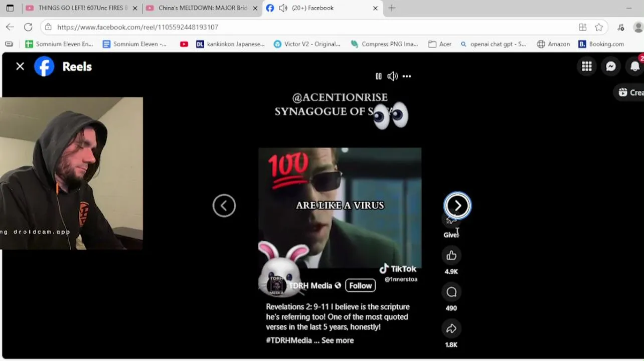Open the Acer bookmarks folder
This screenshot has width=644, height=361.
(440, 44)
